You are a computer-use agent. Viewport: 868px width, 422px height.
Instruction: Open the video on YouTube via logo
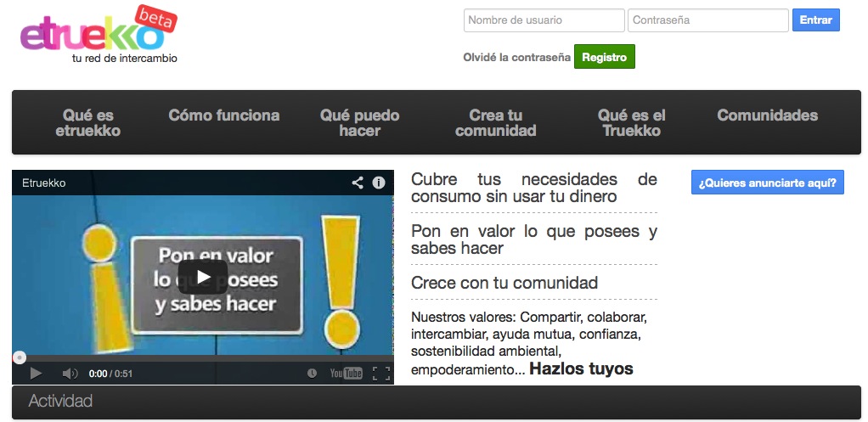(346, 374)
